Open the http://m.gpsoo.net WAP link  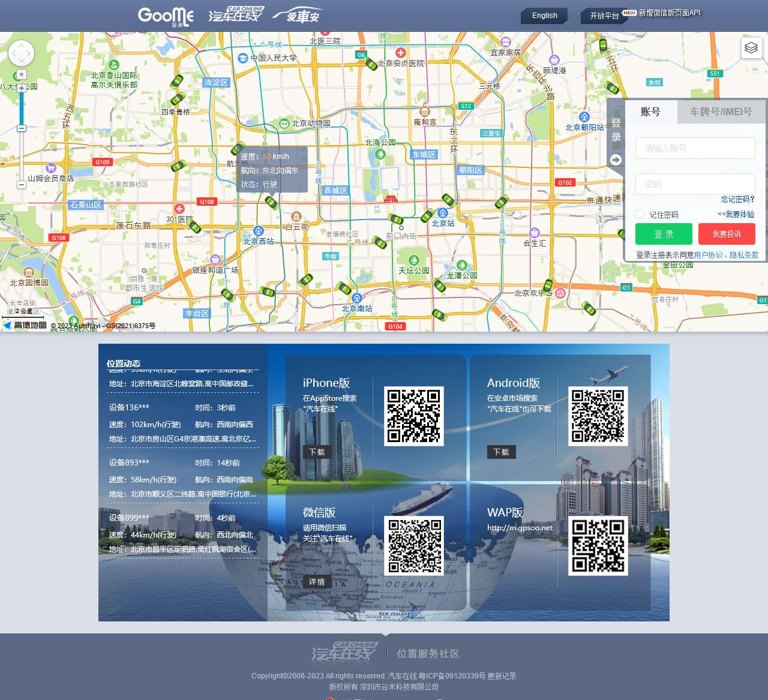[x=520, y=528]
